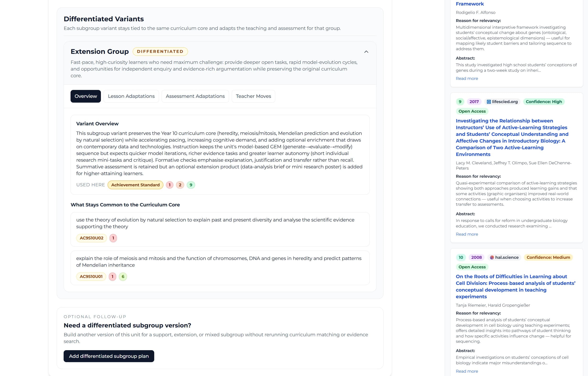
Task: Switch to the Lesson Adaptations tab
Action: pos(131,96)
